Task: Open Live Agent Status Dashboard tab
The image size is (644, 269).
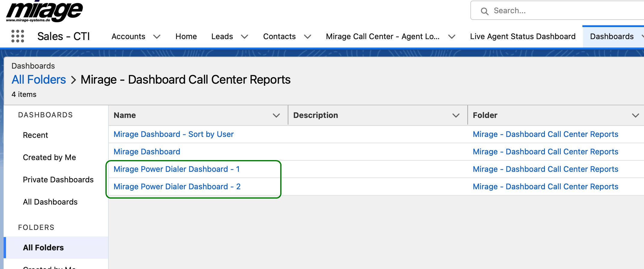Action: click(523, 36)
